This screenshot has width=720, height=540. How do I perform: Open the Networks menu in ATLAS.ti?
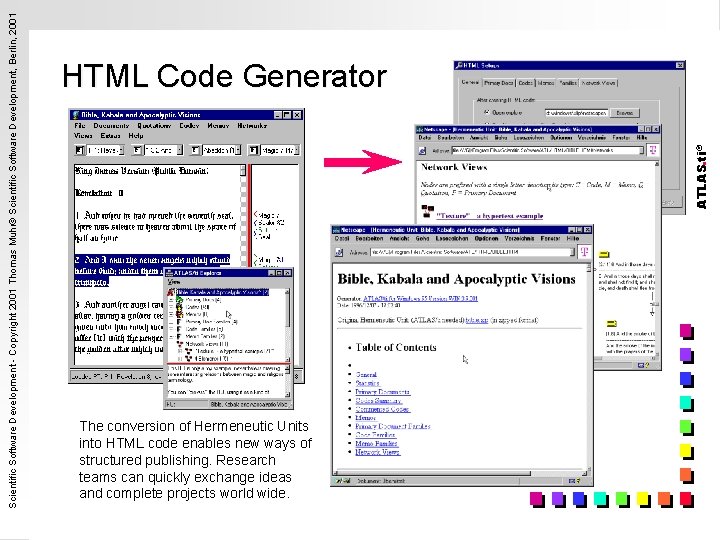(x=252, y=126)
